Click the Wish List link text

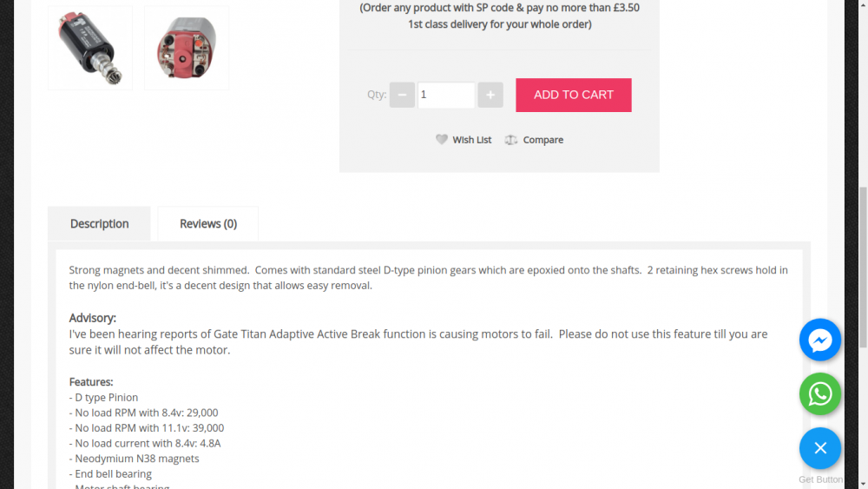[471, 140]
